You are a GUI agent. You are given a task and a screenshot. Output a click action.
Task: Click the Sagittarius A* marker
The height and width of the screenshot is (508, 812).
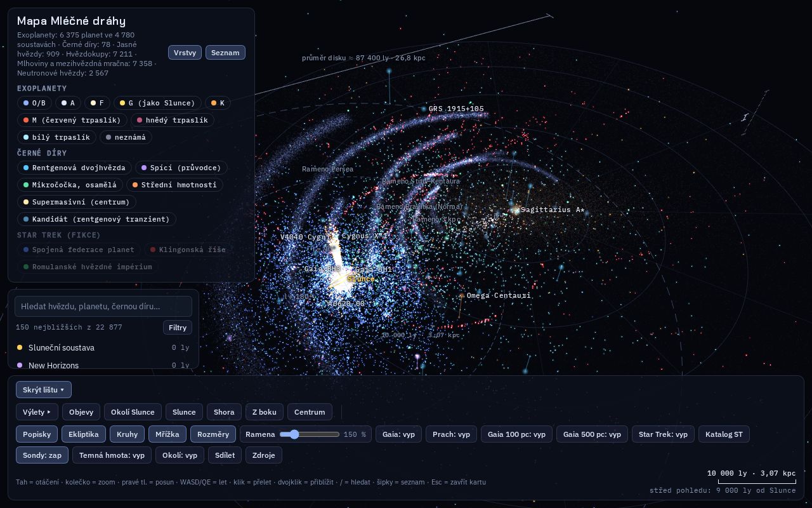coord(516,210)
